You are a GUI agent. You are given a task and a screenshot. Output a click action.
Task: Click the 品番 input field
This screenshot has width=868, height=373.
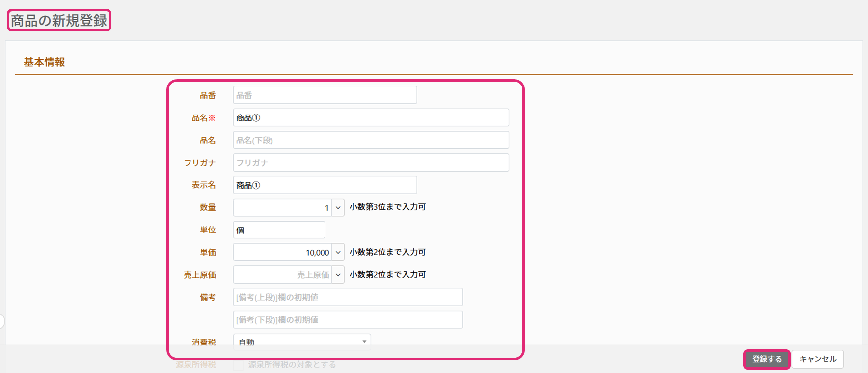[x=325, y=95]
